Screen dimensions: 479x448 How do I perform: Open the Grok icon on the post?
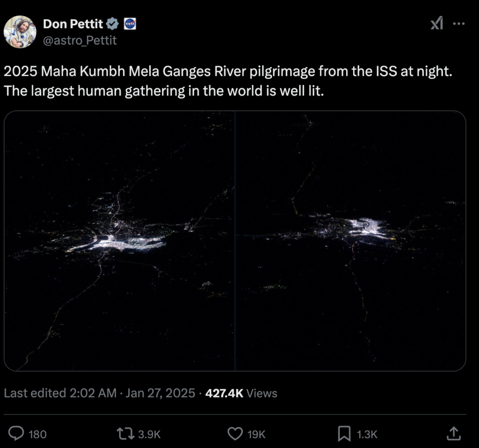tap(436, 24)
